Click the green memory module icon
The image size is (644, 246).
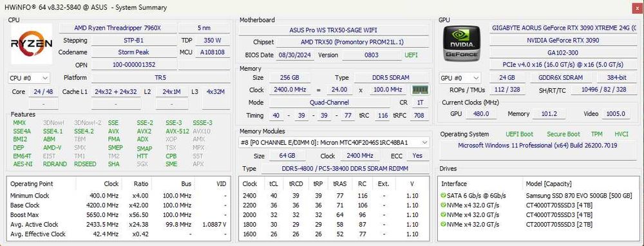click(420, 90)
